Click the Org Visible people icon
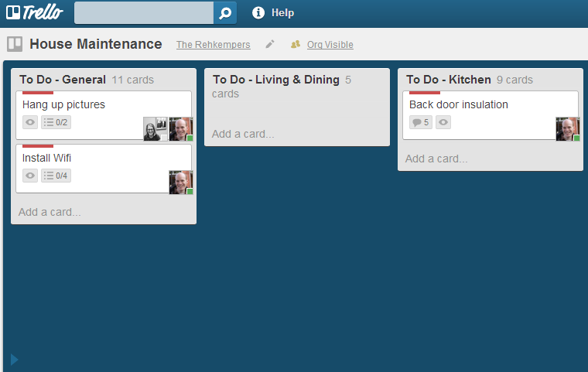The height and width of the screenshot is (372, 588). pos(296,44)
